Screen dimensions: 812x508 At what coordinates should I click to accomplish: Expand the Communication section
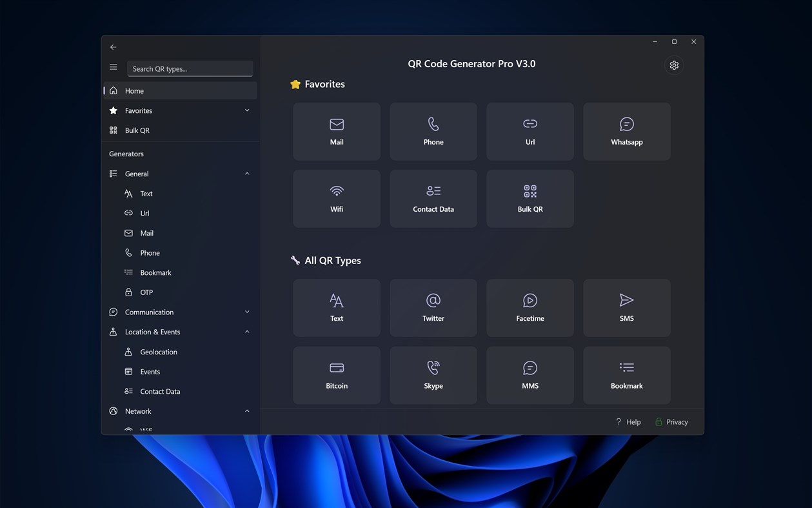[246, 312]
